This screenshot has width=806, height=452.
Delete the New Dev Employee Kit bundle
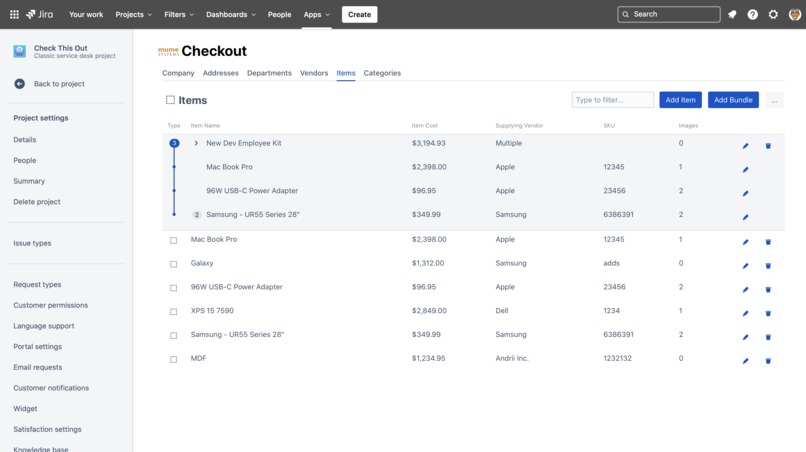(768, 146)
